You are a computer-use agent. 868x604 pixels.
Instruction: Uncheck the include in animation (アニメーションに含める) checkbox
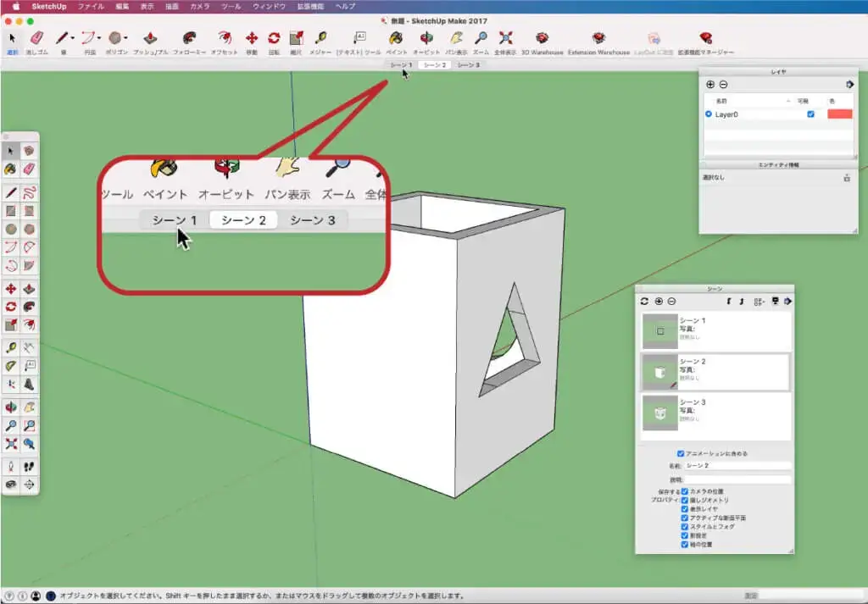point(682,453)
